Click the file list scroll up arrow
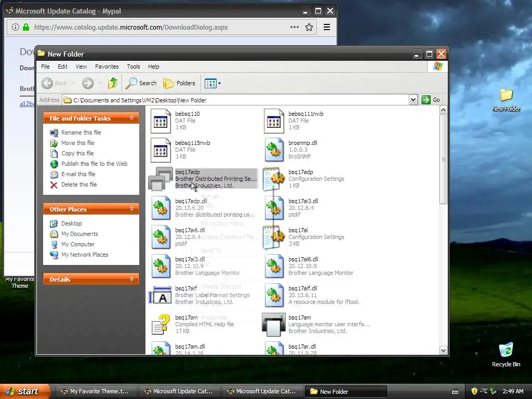Image resolution: width=532 pixels, height=399 pixels. 443,110
